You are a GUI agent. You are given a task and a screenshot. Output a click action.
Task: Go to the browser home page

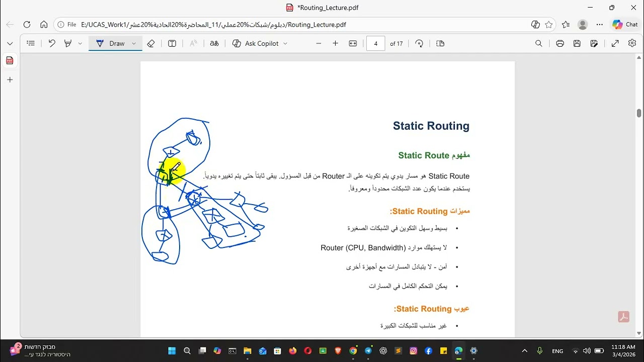coord(44,24)
